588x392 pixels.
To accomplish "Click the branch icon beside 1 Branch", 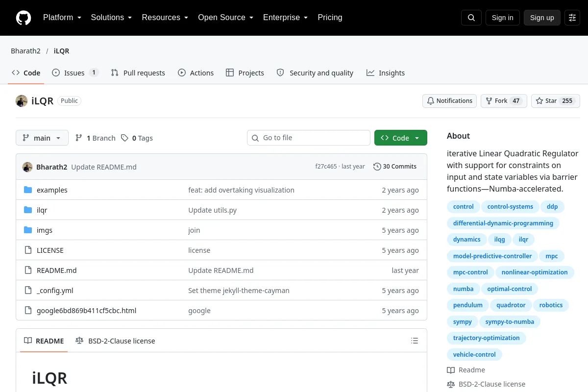I will [79, 138].
